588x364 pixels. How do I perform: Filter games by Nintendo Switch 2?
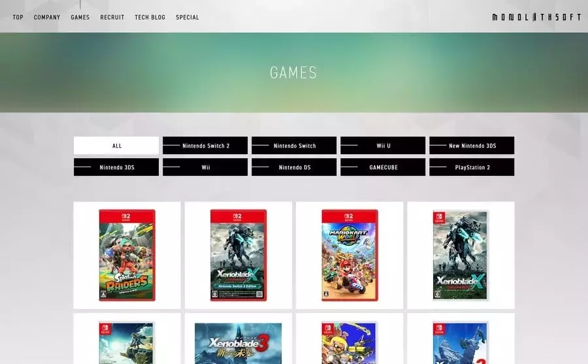(205, 146)
